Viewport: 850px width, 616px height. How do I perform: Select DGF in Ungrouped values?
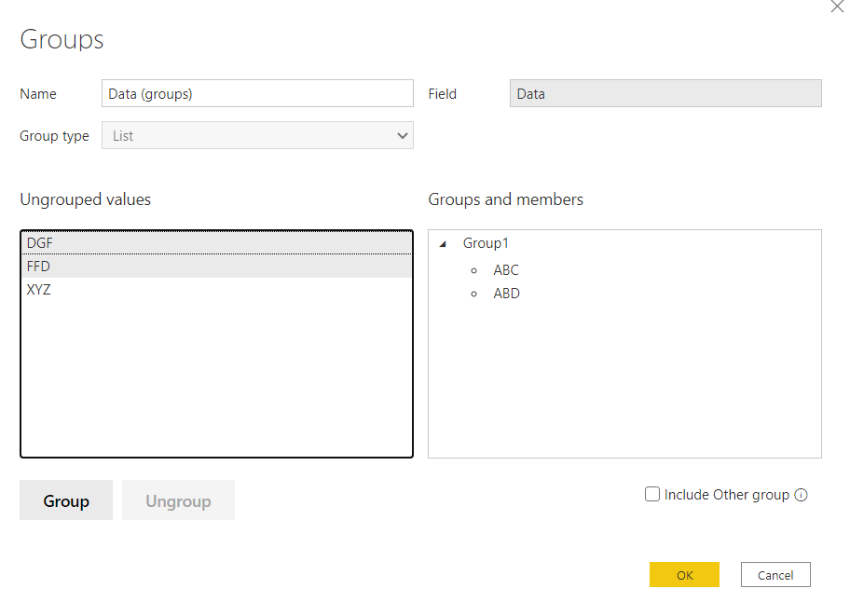[x=216, y=243]
